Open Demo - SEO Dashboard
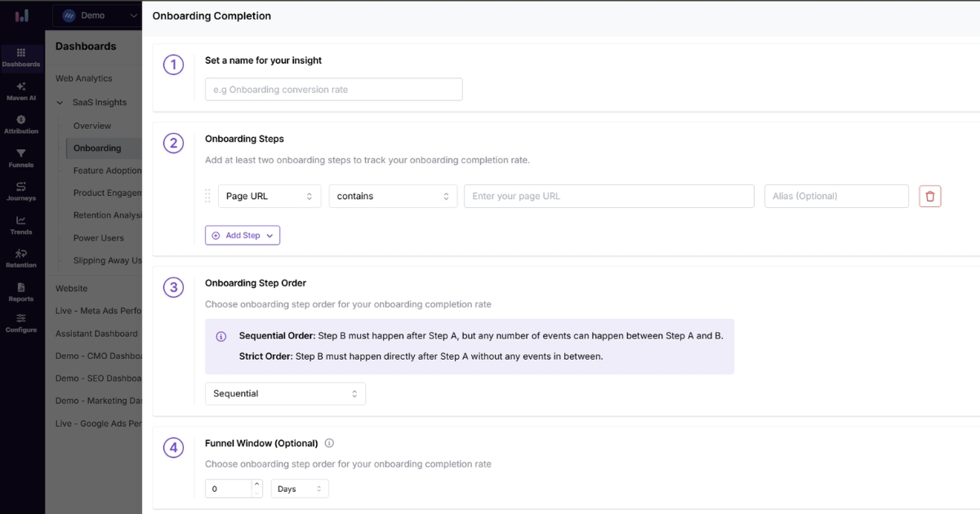This screenshot has width=980, height=514. pyautogui.click(x=99, y=379)
